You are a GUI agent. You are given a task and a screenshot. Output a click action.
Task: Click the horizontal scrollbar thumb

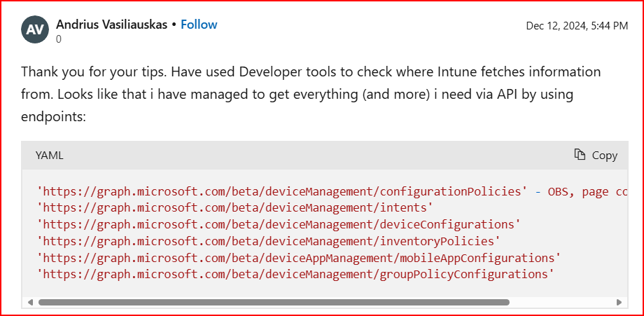click(273, 303)
